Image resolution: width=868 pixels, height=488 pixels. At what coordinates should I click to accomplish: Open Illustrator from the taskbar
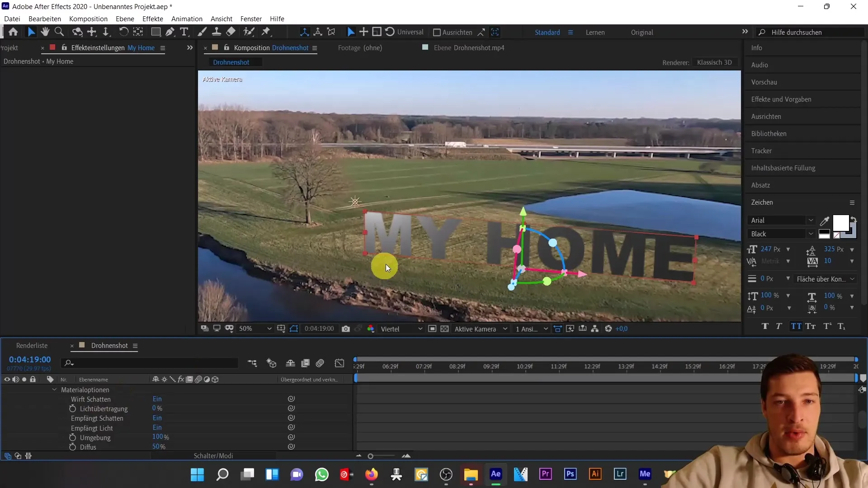595,474
